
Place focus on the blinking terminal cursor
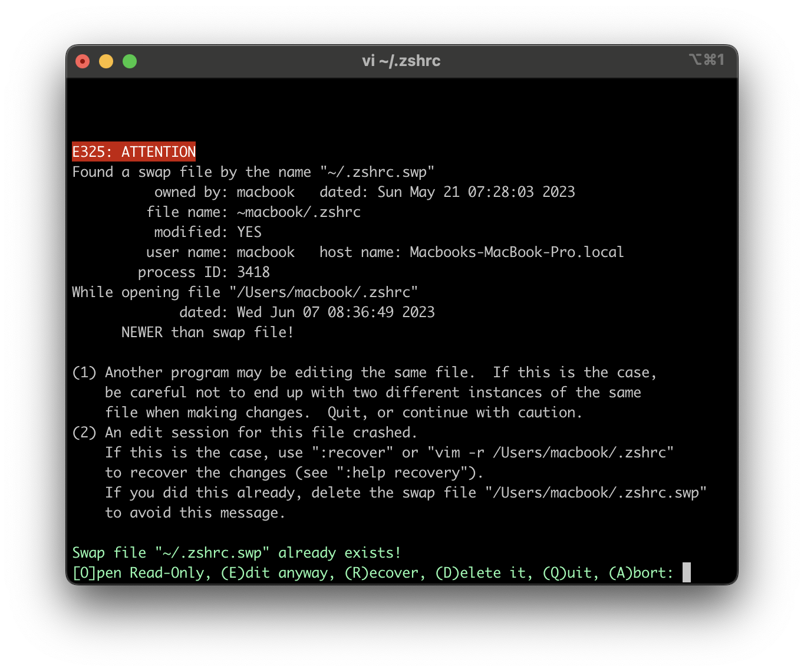pyautogui.click(x=687, y=572)
